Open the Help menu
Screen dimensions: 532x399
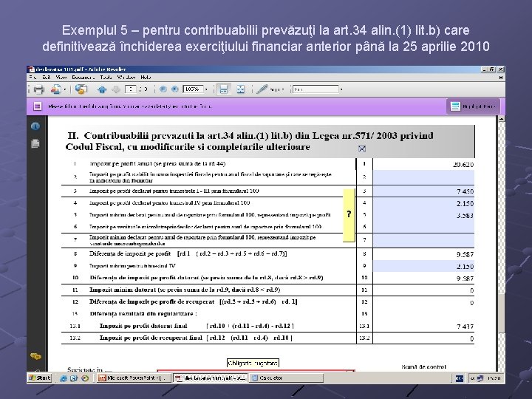(146, 78)
